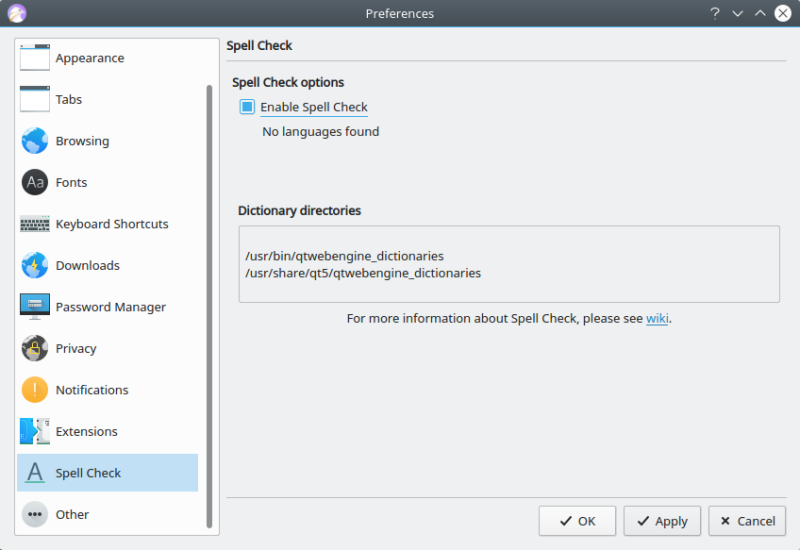Click the Tabs category icon
The width and height of the screenshot is (800, 550).
[35, 99]
